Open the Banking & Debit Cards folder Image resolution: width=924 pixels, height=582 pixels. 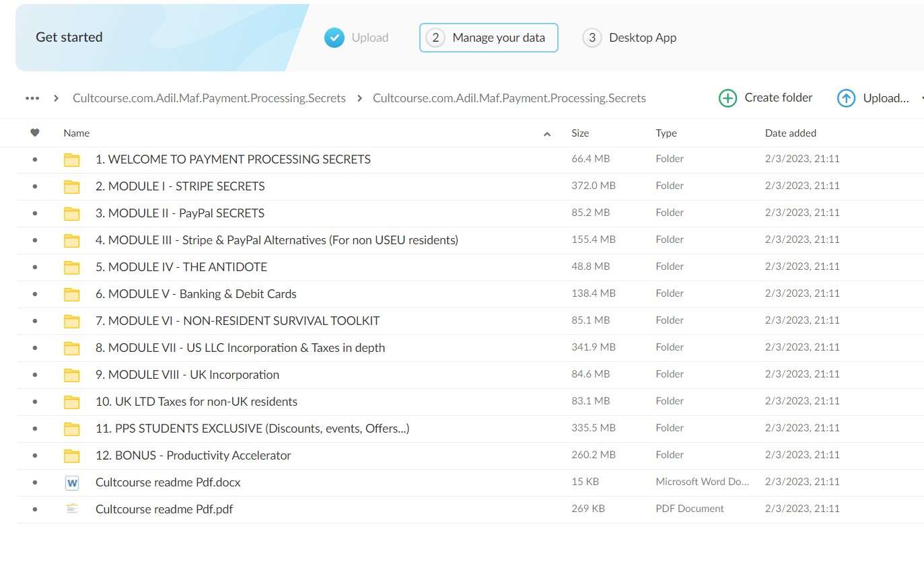pyautogui.click(x=195, y=294)
